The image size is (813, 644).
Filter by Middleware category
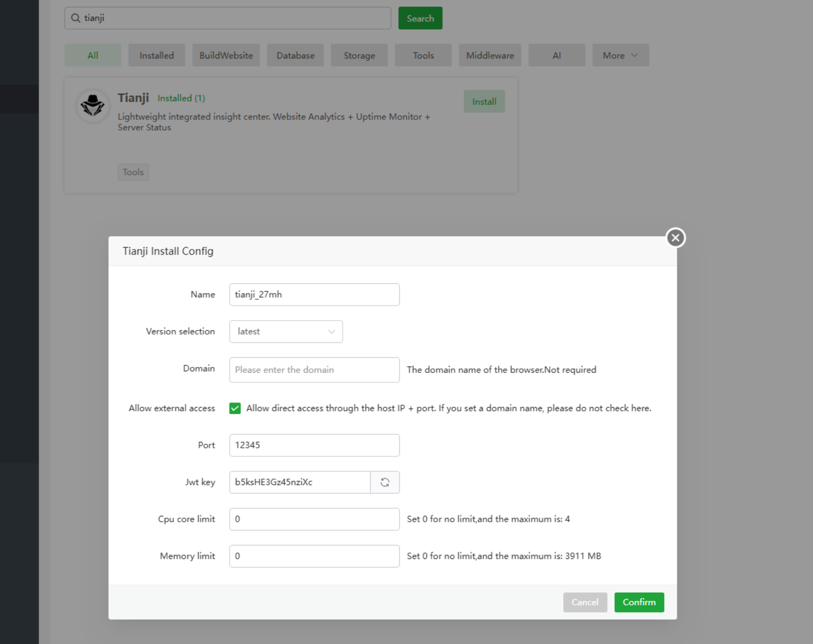click(490, 56)
